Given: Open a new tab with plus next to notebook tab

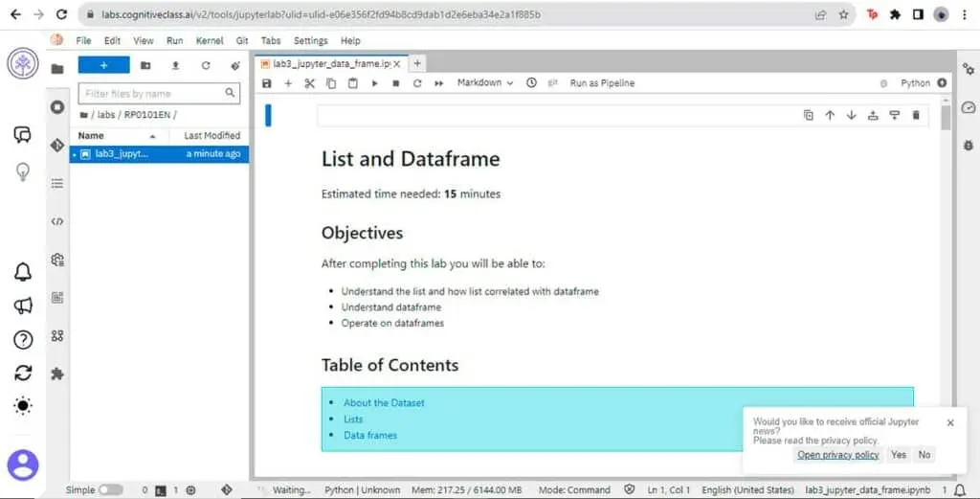Looking at the screenshot, I should (x=417, y=63).
